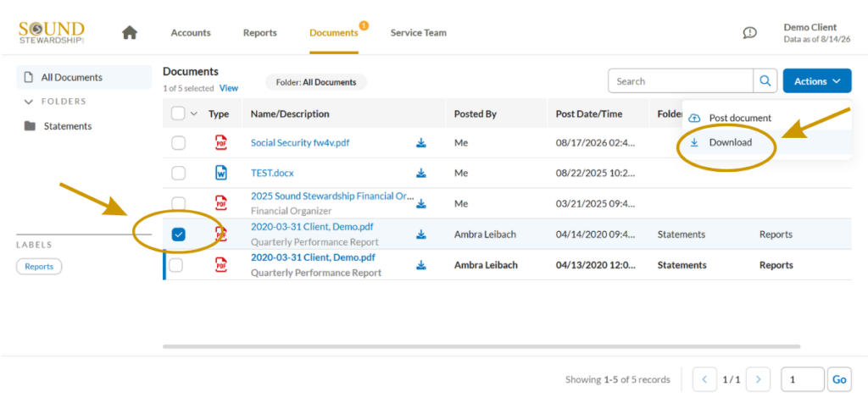The height and width of the screenshot is (403, 868).
Task: Click PDF icon in 04/13/2020 row
Action: click(x=221, y=265)
